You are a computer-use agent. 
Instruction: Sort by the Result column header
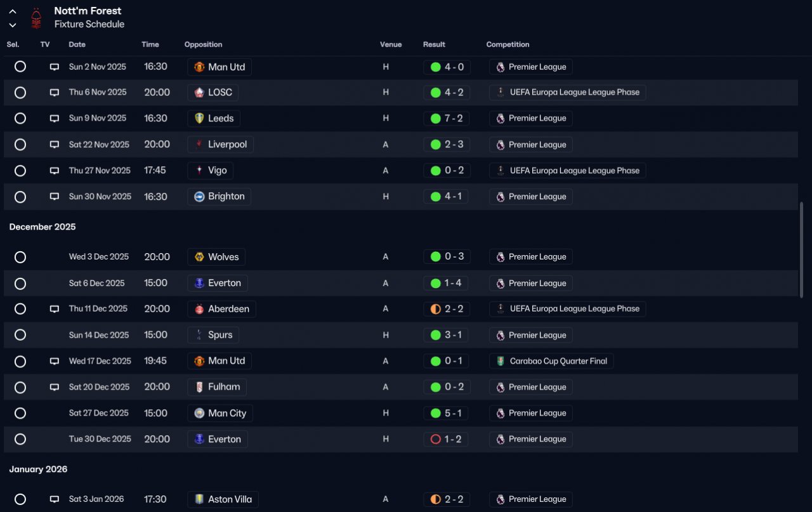point(434,44)
